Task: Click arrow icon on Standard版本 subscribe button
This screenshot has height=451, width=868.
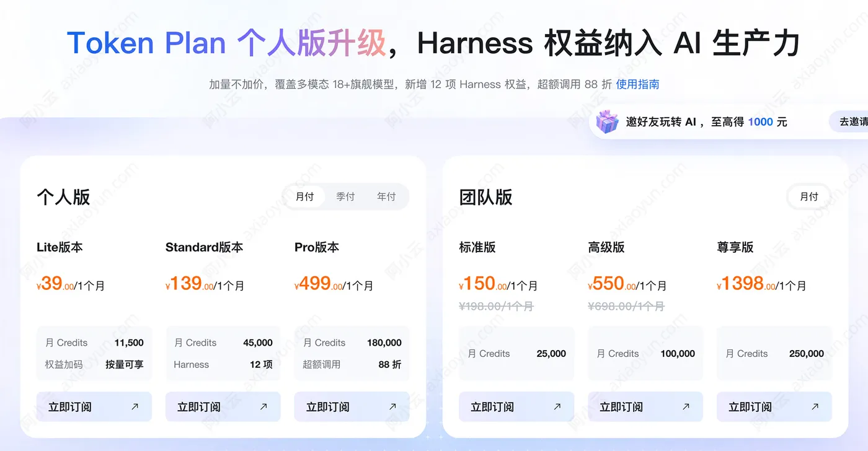Action: [263, 407]
